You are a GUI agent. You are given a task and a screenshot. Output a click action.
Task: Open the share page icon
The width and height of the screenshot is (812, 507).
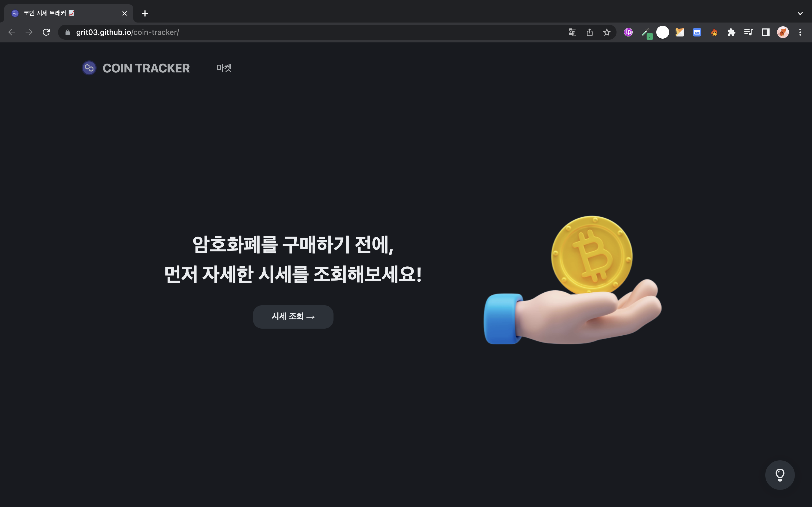click(590, 32)
